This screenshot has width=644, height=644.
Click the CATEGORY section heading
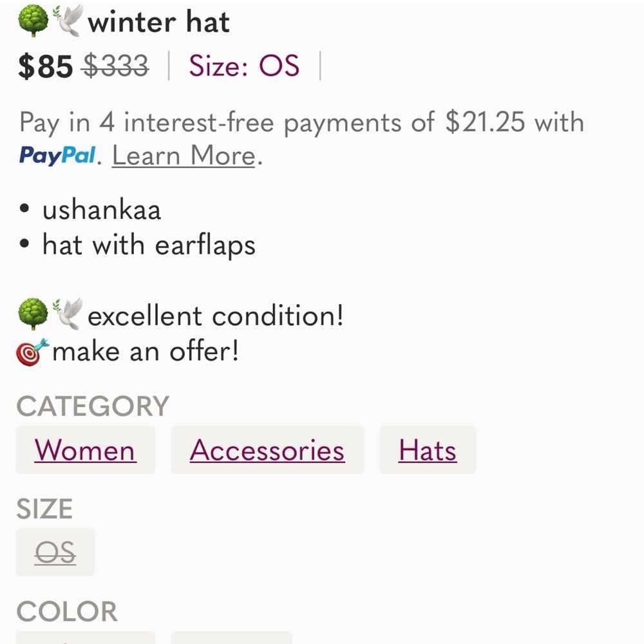coord(93,406)
